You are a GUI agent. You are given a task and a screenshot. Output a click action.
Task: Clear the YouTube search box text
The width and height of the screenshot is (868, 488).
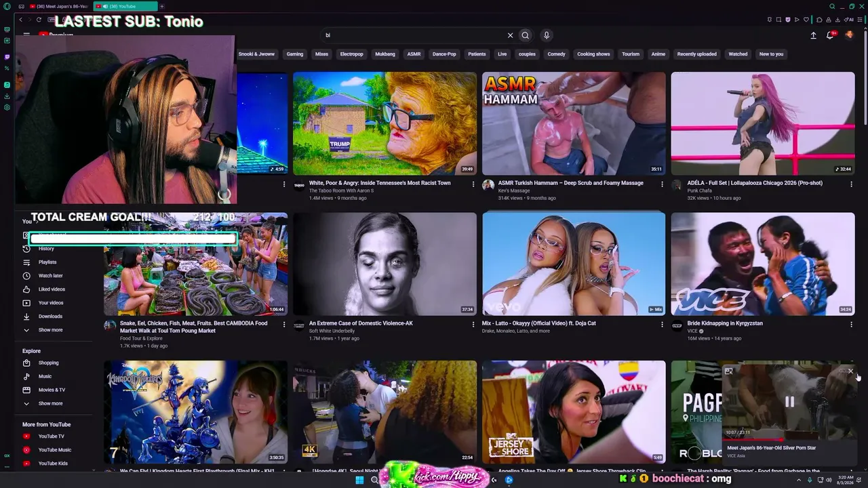(510, 35)
